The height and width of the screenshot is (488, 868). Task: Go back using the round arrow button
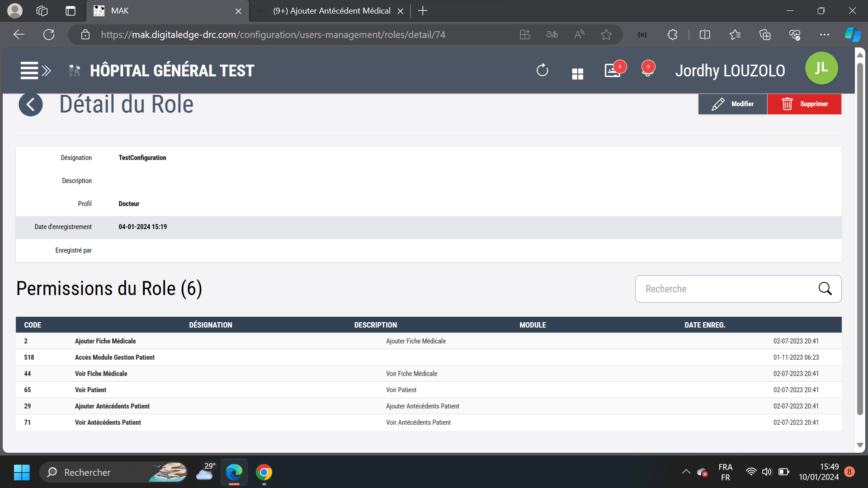pos(31,104)
